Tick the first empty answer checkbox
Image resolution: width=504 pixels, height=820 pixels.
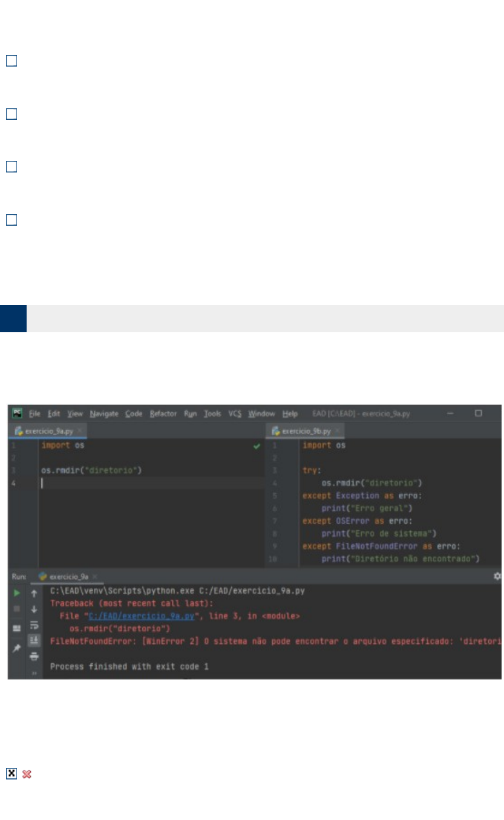click(11, 61)
